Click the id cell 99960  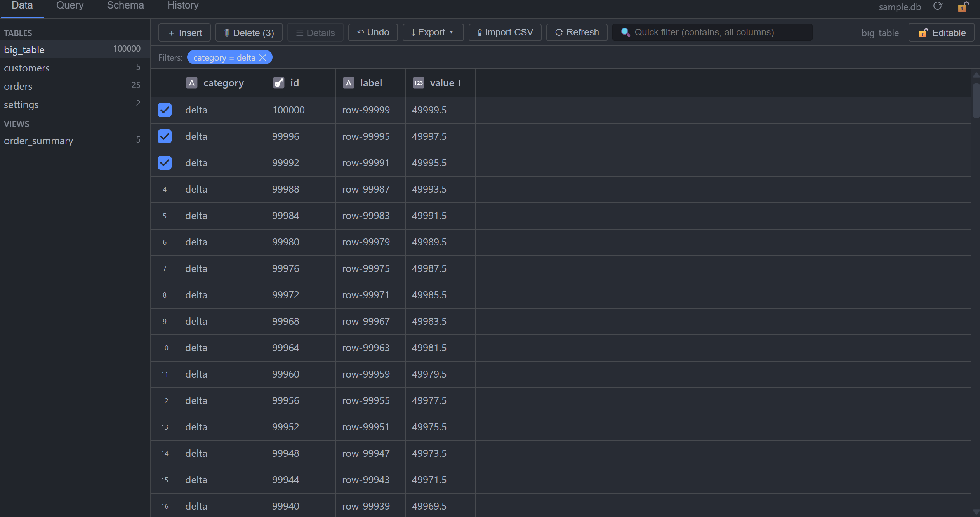pyautogui.click(x=301, y=374)
